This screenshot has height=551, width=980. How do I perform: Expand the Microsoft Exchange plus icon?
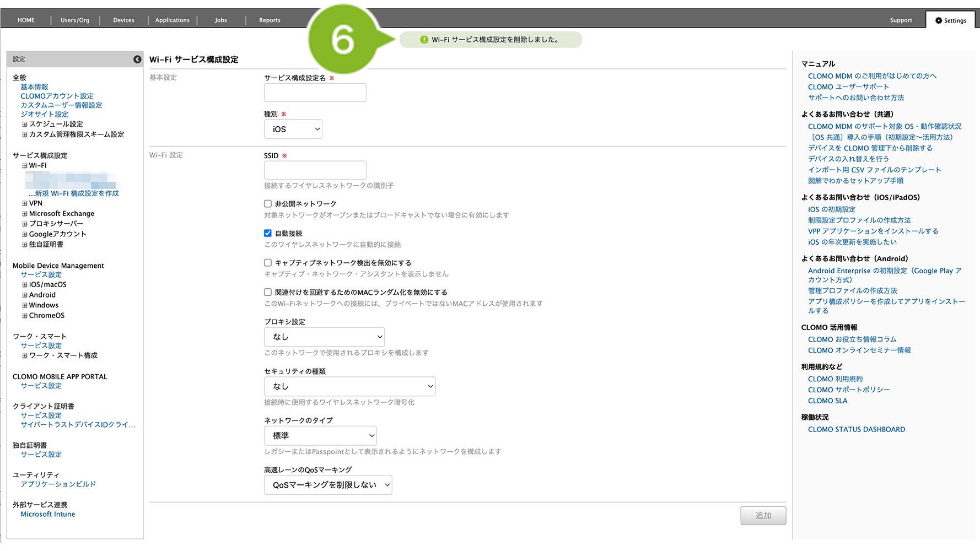(x=25, y=214)
